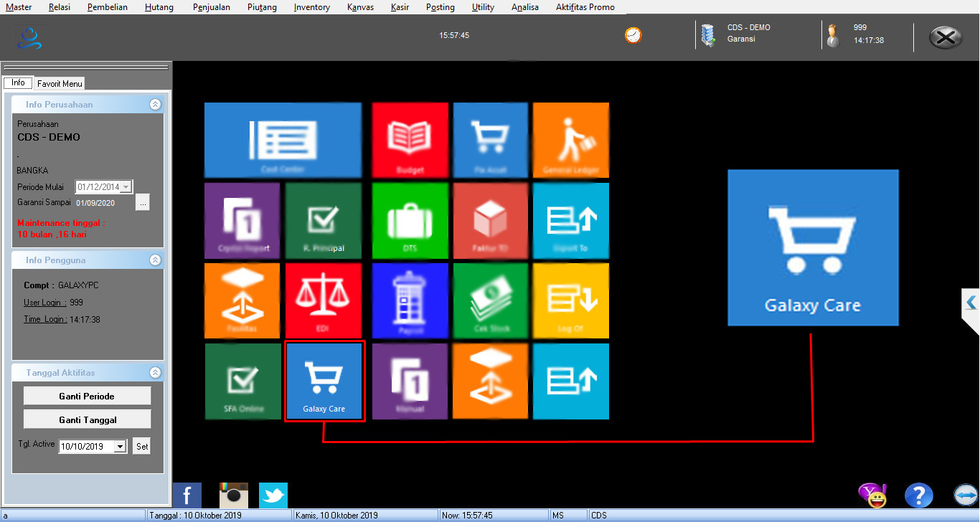The height and width of the screenshot is (522, 980).
Task: Open the General Ledger tile
Action: 571,140
